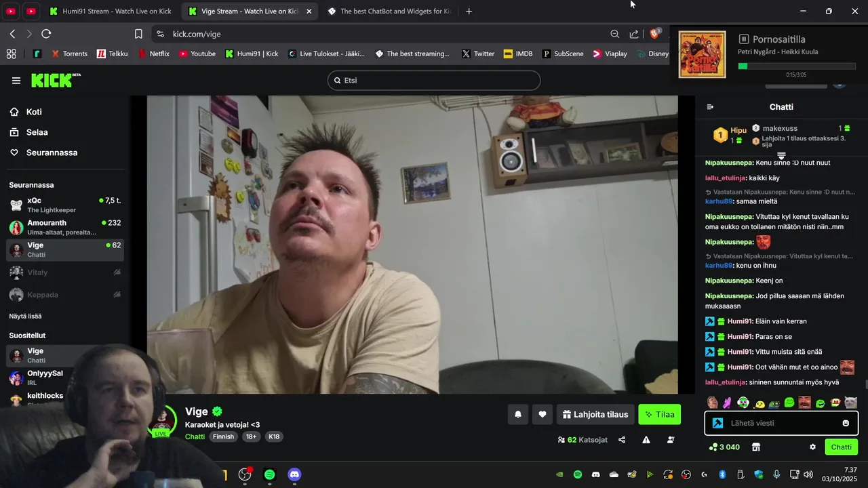The width and height of the screenshot is (868, 488).
Task: Click the share icon below the stream
Action: point(622,440)
